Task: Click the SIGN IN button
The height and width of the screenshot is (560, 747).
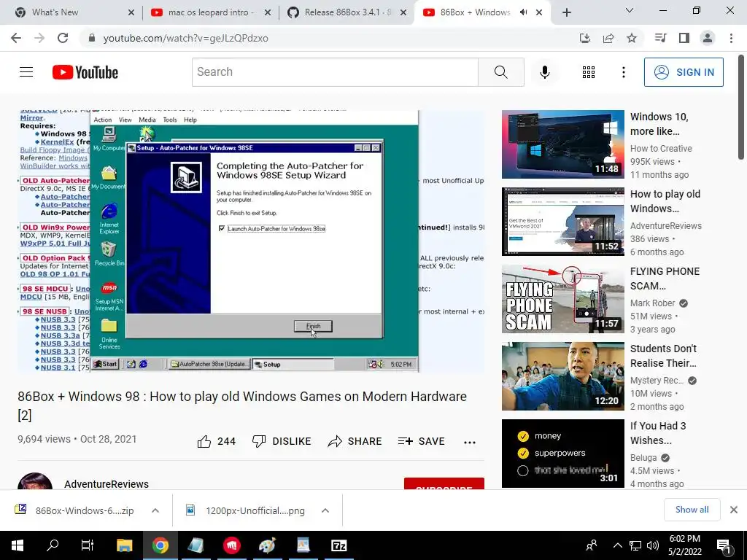Action: [684, 72]
